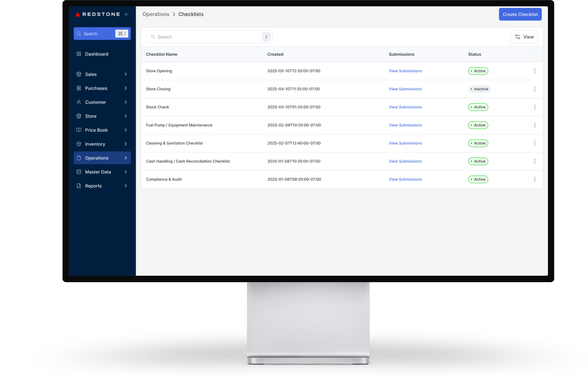Viewport: 588px width, 378px height.
Task: Click the Price Book icon in sidebar
Action: 79,130
